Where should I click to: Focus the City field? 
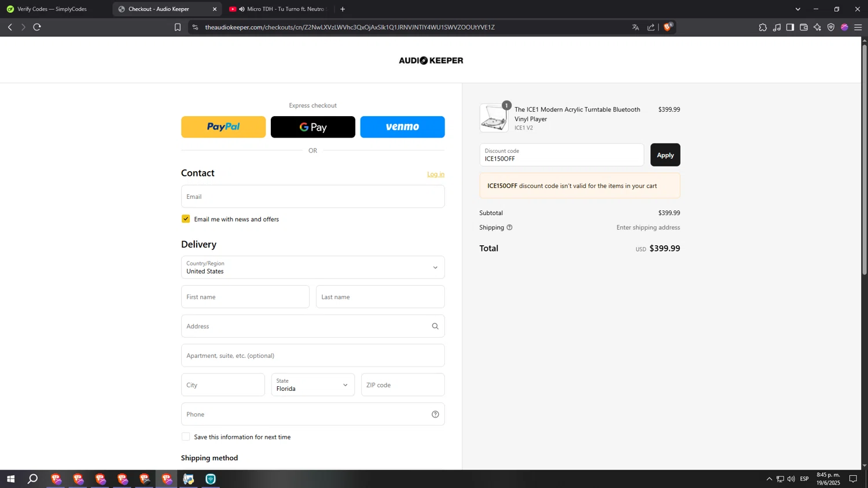tap(223, 385)
